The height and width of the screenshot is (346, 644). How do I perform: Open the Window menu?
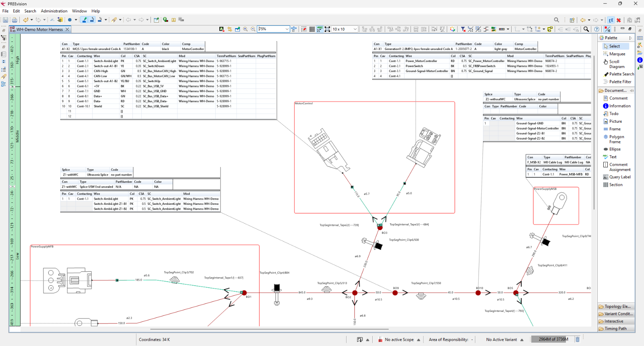[79, 11]
